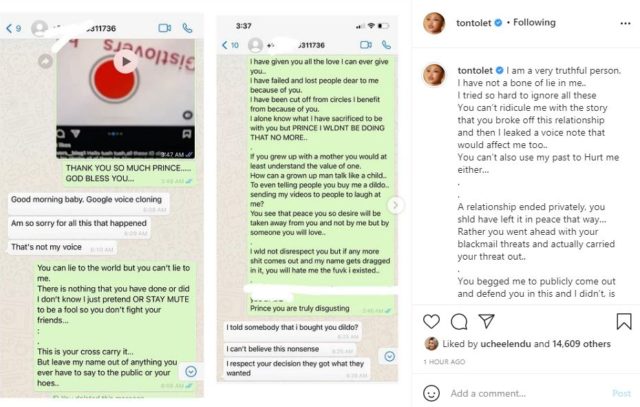Share post using paper plane icon
Viewport: 640px width, 407px height.
point(487,321)
